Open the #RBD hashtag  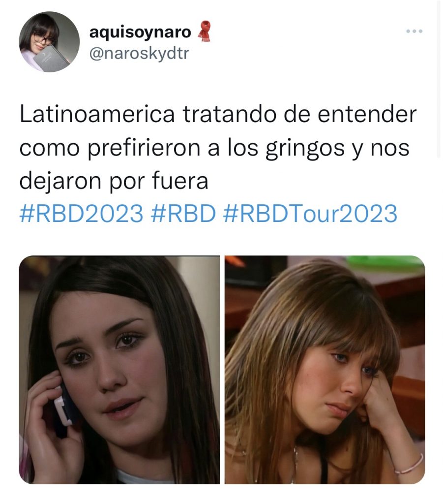[x=183, y=214]
